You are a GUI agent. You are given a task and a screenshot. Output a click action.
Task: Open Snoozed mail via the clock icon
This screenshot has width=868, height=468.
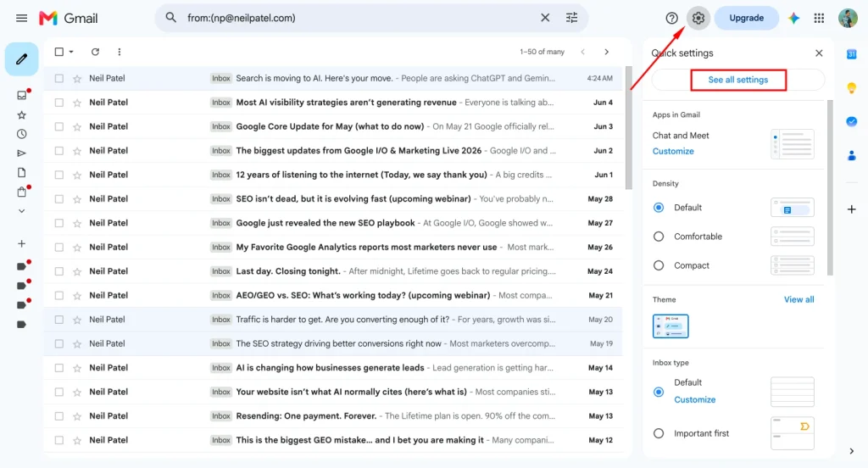21,134
